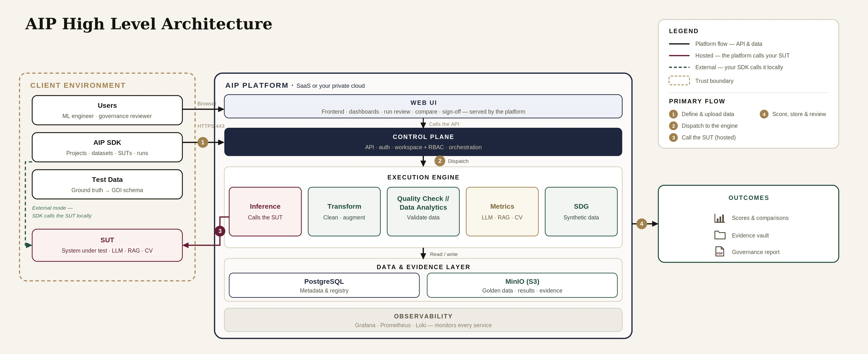The image size is (868, 354).
Task: Click the text "External — your SDK calls it locally"
Action: (739, 67)
